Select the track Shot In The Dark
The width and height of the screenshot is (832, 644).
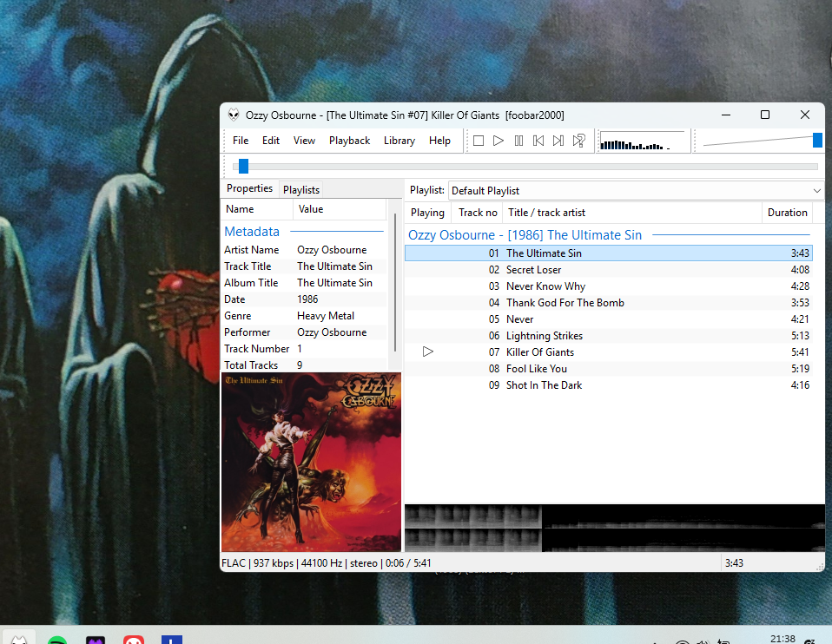point(544,385)
